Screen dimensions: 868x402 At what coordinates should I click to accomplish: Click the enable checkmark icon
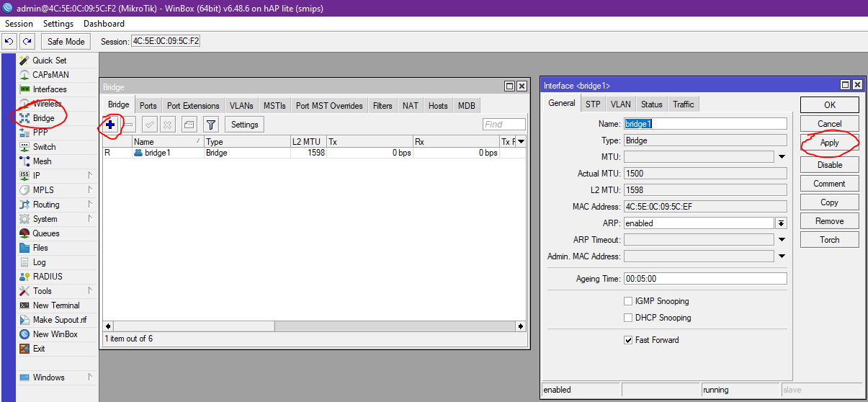click(x=149, y=125)
